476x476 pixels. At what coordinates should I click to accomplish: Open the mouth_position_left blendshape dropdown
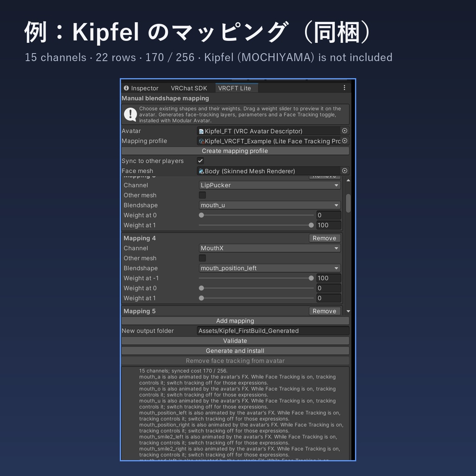click(x=270, y=268)
